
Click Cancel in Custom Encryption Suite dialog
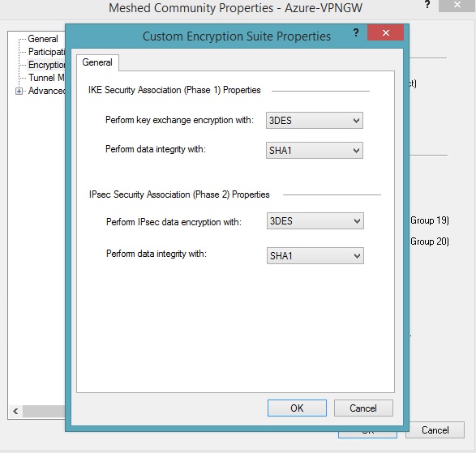(x=363, y=408)
